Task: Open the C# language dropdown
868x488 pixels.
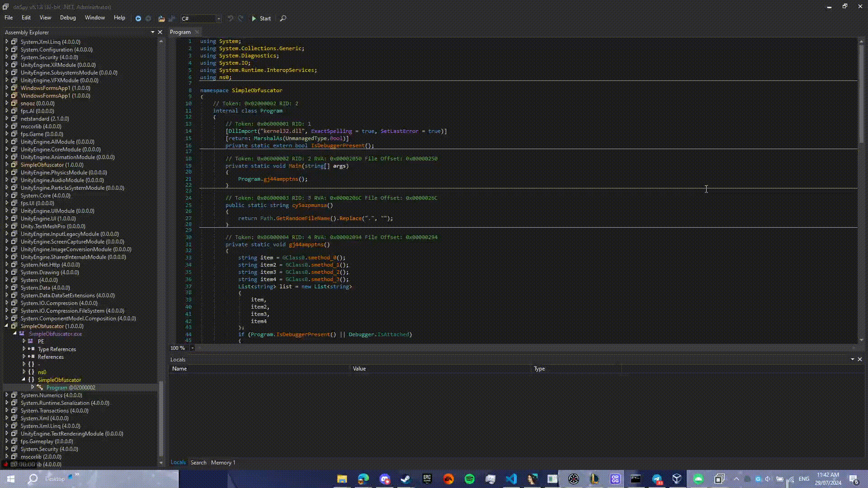Action: (x=218, y=19)
